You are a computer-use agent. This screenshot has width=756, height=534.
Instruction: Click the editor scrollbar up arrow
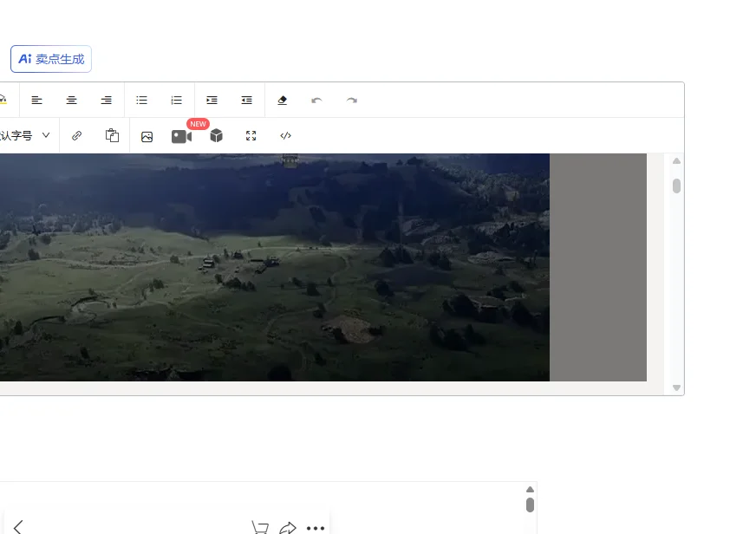pyautogui.click(x=676, y=161)
